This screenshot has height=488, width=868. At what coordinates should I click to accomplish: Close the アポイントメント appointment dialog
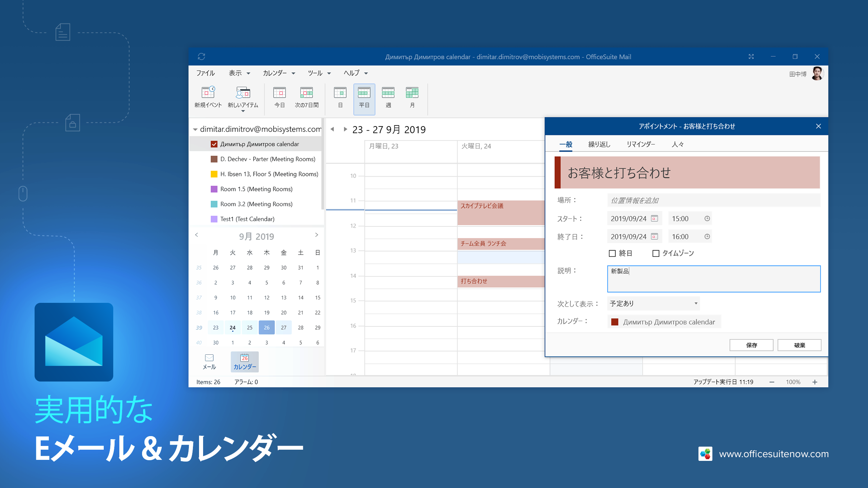pos(818,126)
